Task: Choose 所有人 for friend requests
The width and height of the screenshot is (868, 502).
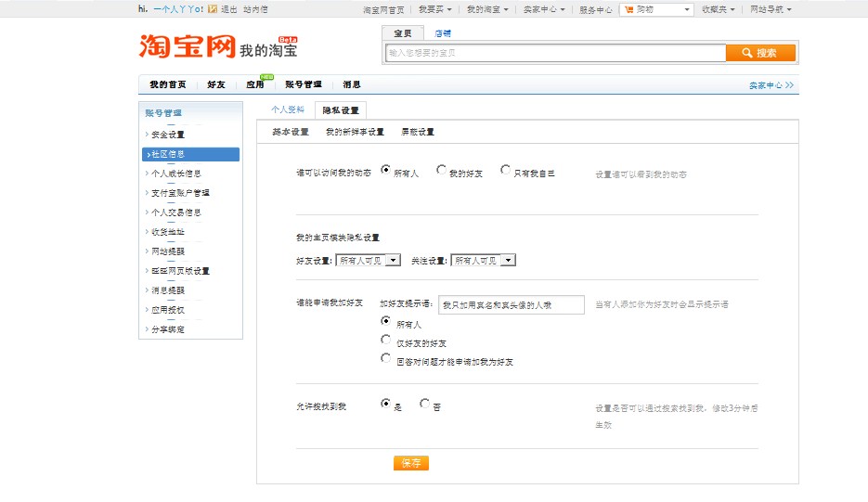Action: click(386, 321)
